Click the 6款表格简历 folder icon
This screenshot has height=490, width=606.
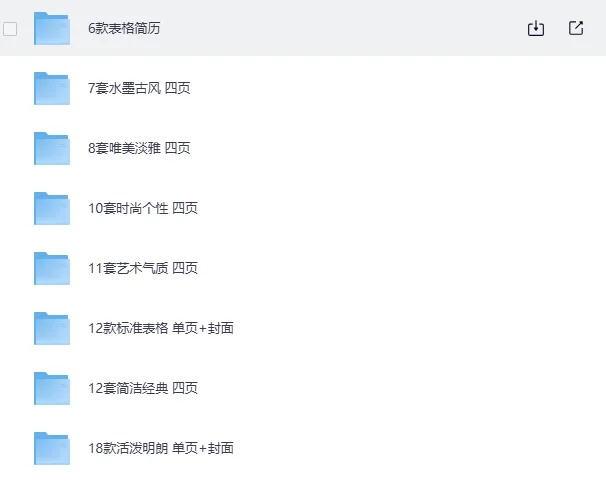51,29
